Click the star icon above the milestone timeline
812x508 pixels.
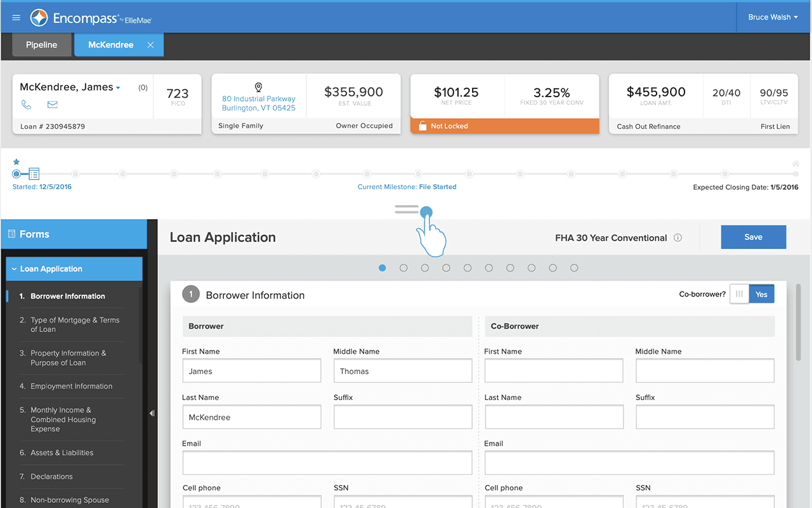[x=16, y=162]
